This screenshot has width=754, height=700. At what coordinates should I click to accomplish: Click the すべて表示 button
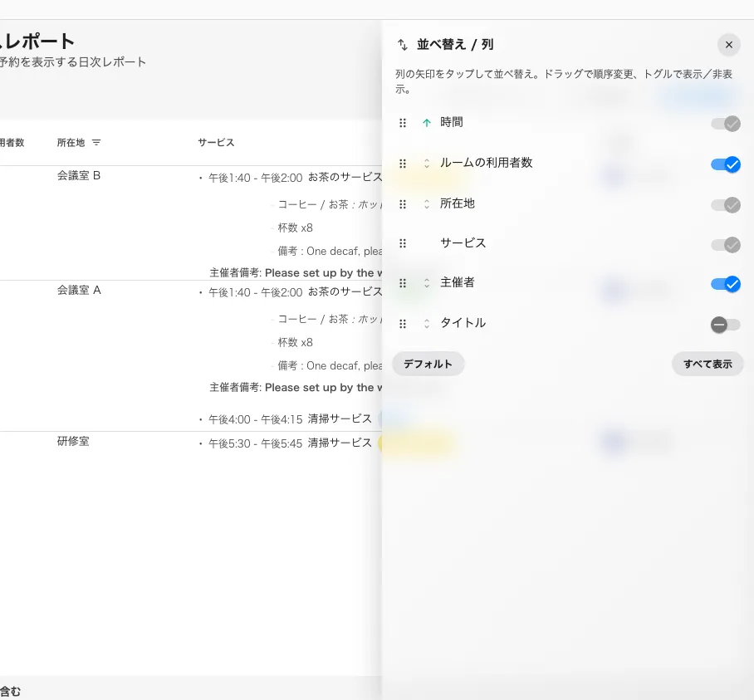[x=707, y=364]
